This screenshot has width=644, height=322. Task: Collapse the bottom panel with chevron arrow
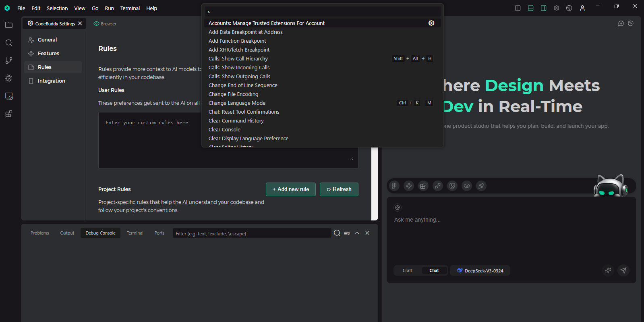point(357,233)
